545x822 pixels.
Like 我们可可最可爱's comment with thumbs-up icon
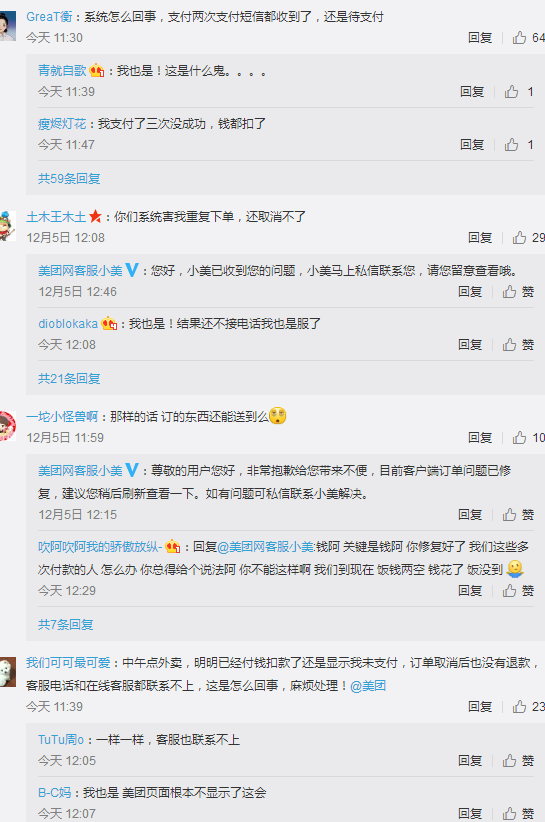519,707
